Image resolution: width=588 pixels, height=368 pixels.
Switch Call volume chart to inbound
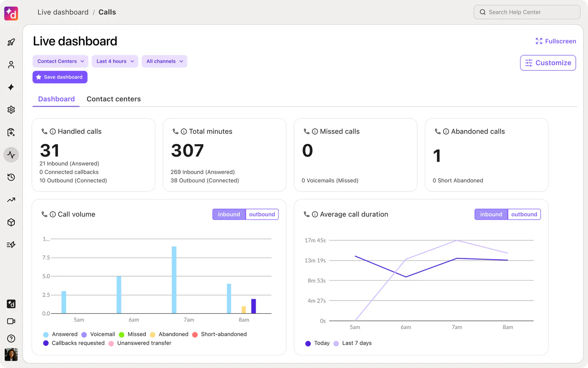coord(229,214)
